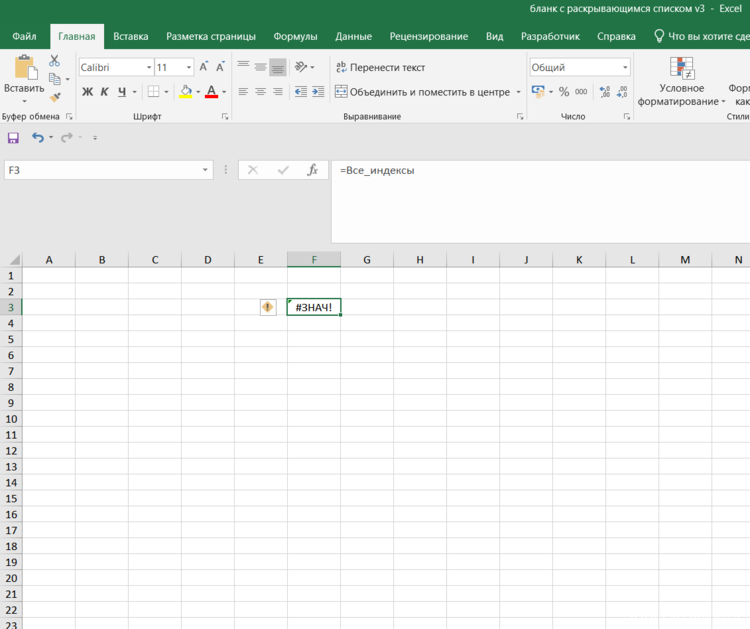The width and height of the screenshot is (750, 629).
Task: Switch to the Разработчик tab
Action: click(x=550, y=36)
